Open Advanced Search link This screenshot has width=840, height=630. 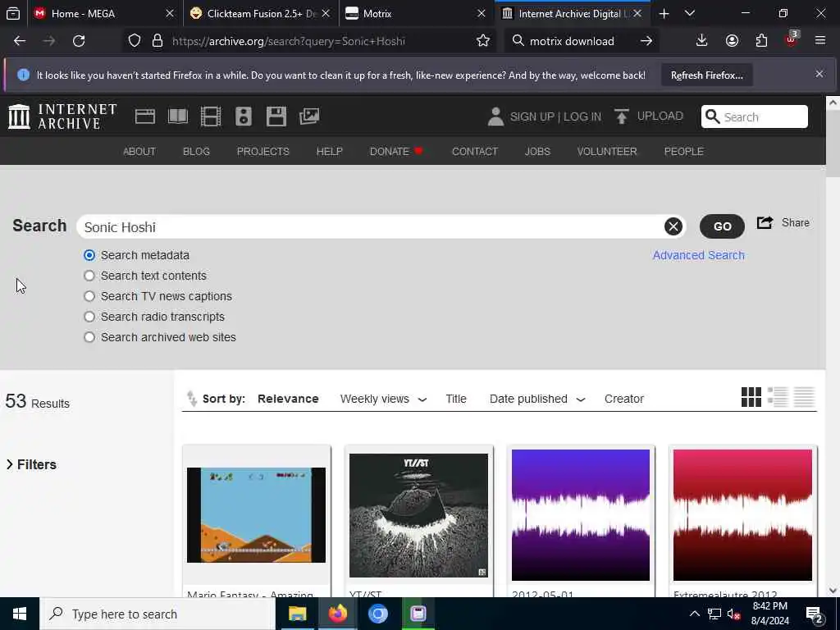coord(699,255)
